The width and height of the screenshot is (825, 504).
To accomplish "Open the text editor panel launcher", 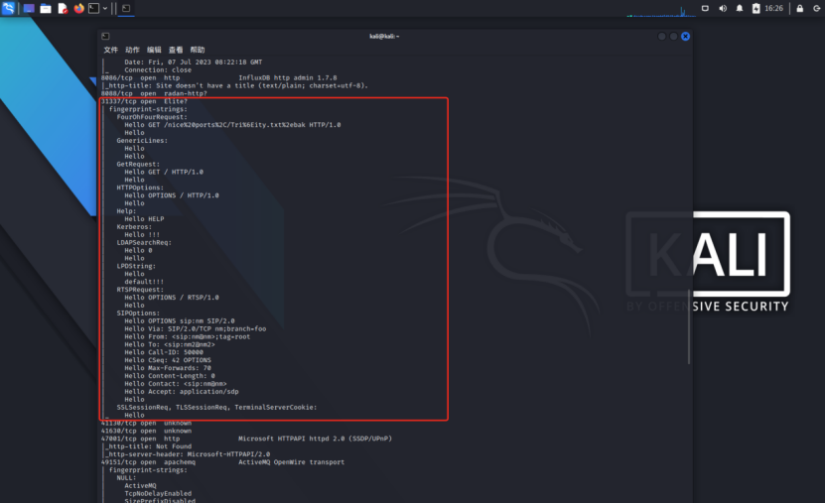I will (63, 8).
